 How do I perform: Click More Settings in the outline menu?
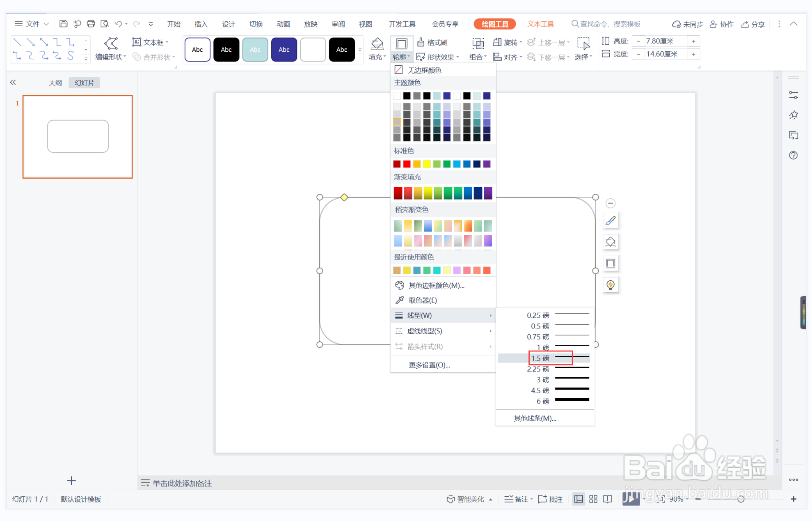coord(429,365)
